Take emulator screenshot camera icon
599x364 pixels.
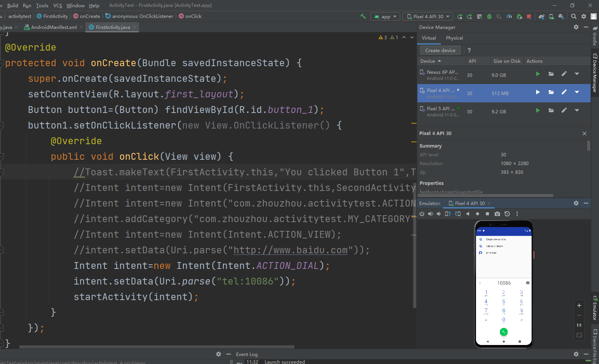(497, 214)
